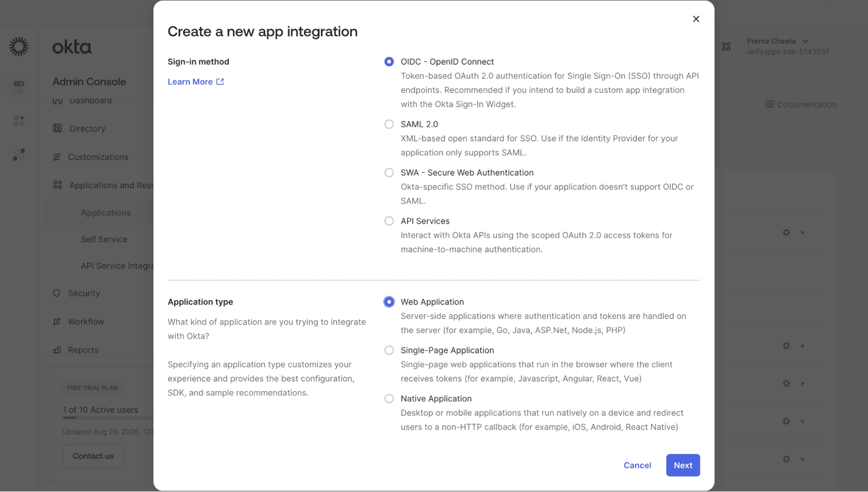Click the fourth app row gear icon
The width and height of the screenshot is (868, 492).
786,422
